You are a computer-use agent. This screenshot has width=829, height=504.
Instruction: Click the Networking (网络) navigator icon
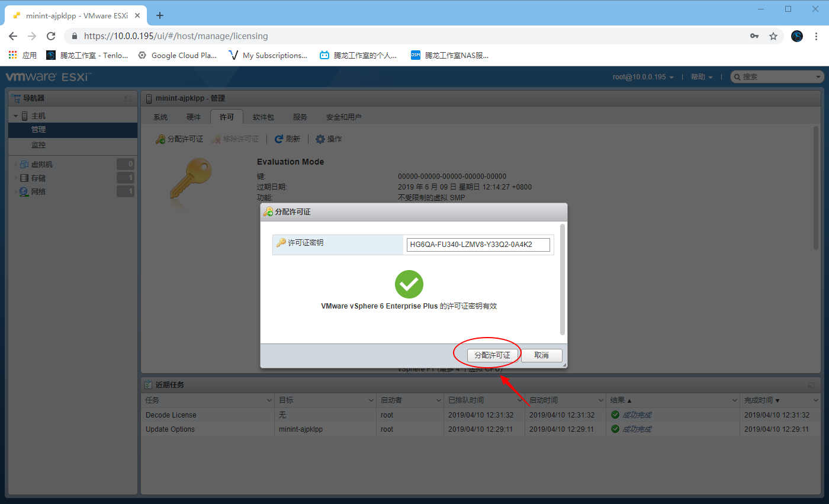24,191
